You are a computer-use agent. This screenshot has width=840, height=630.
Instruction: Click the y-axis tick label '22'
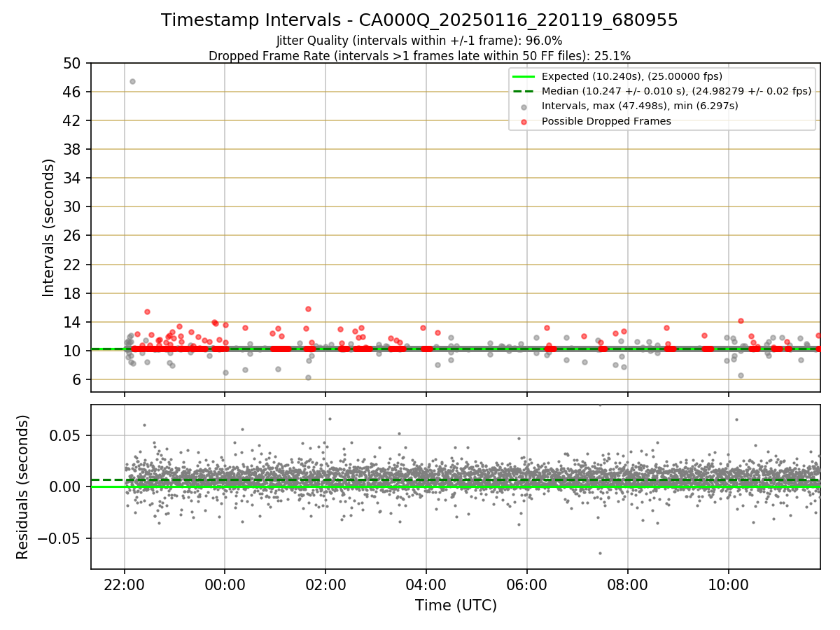pyautogui.click(x=73, y=265)
